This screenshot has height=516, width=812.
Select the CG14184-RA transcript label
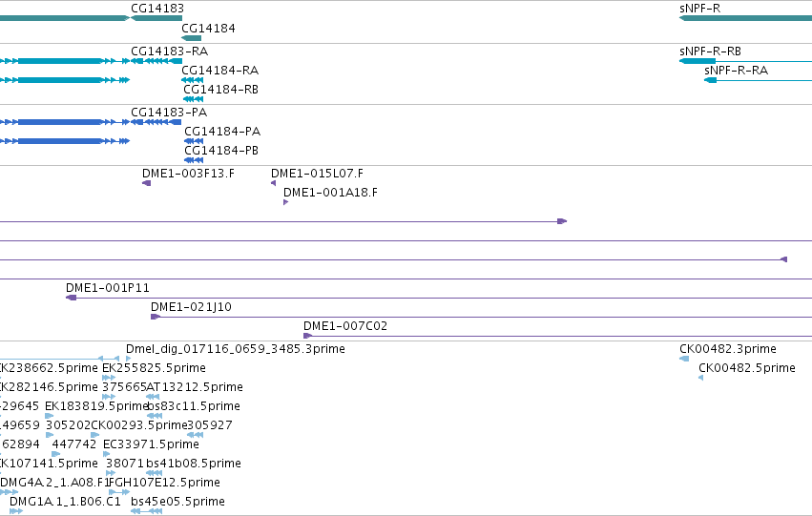220,71
